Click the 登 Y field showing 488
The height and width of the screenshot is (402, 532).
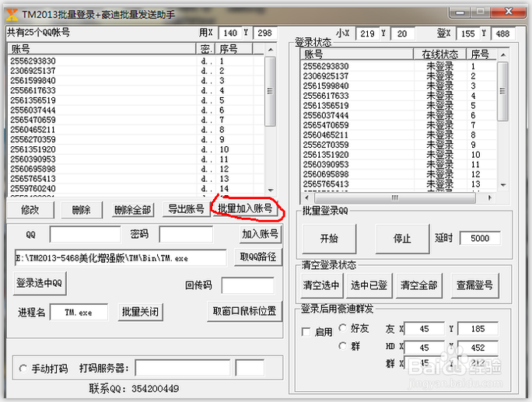(502, 33)
